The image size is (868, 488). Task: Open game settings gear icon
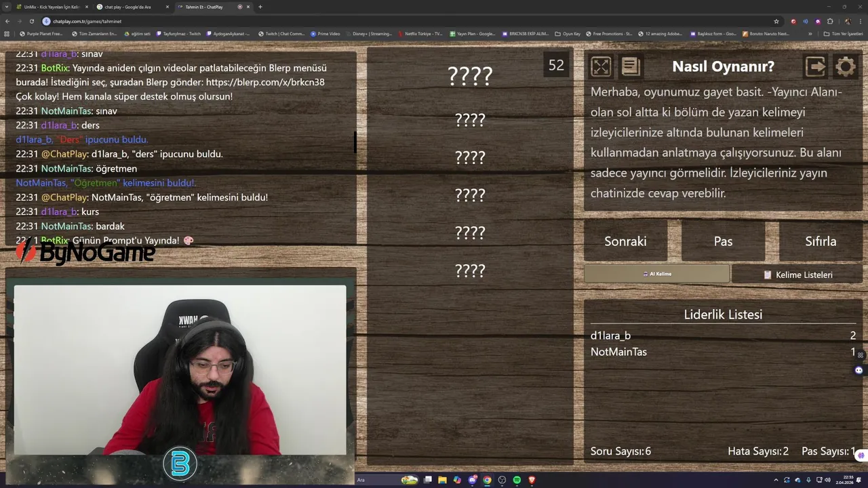point(845,66)
